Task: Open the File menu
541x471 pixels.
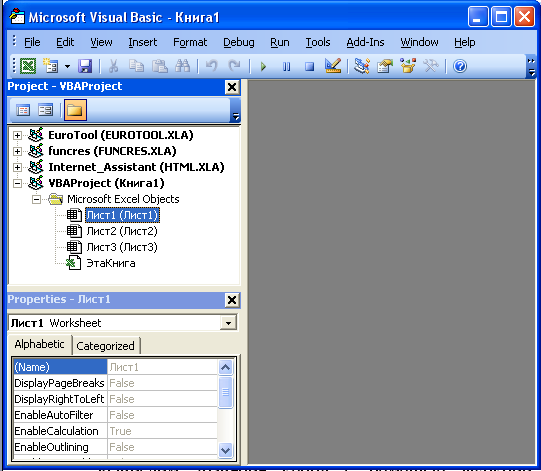Action: pos(32,42)
